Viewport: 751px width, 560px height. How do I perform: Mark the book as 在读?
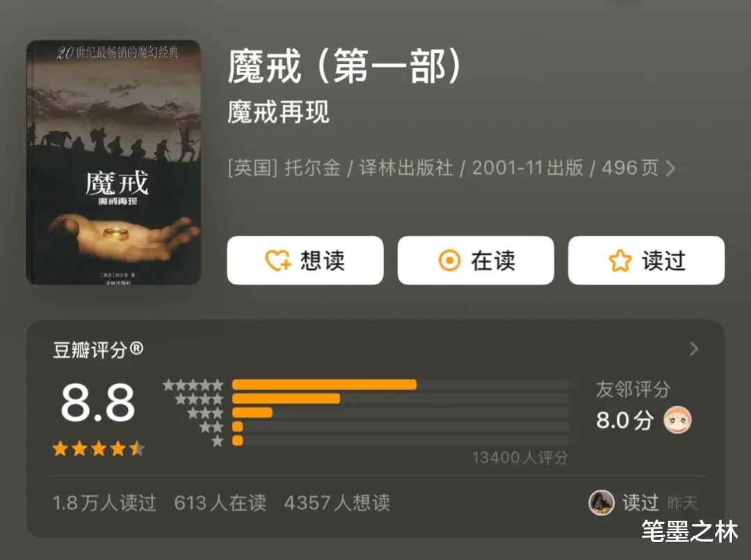point(476,260)
